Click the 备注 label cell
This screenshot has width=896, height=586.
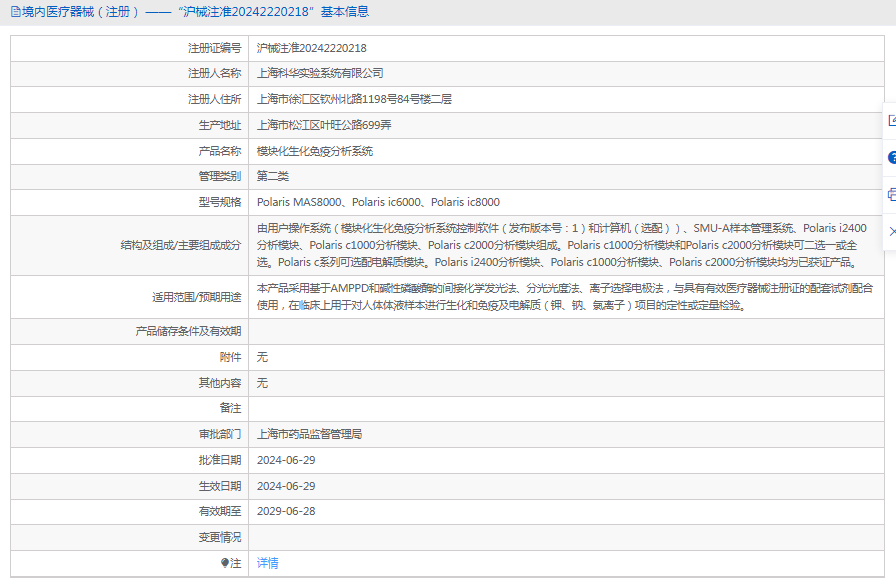click(130, 408)
